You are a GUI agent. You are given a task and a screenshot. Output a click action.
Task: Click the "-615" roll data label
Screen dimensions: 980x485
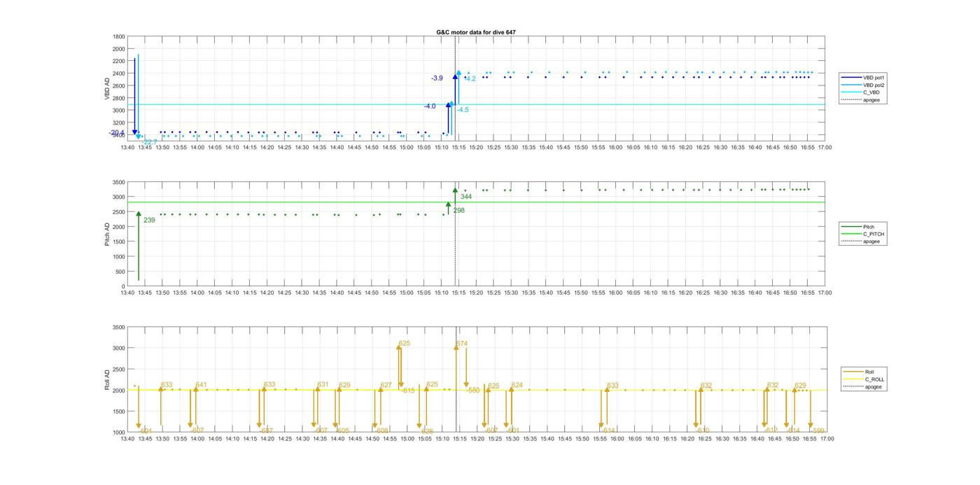(x=407, y=391)
